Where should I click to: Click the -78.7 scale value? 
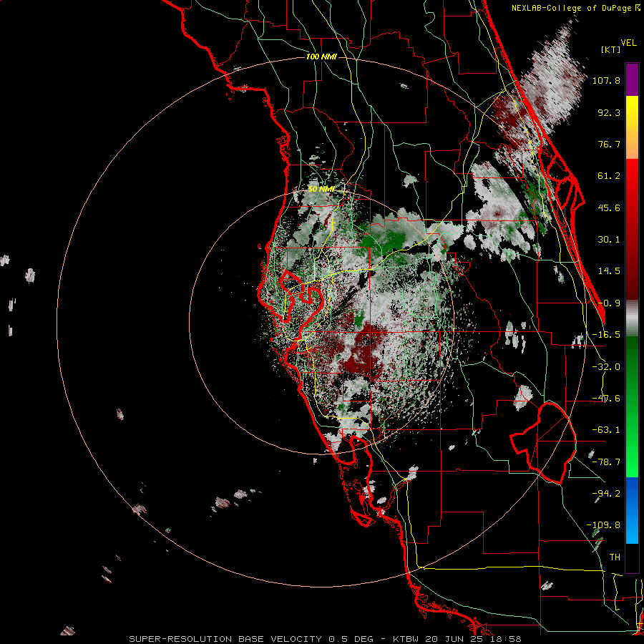click(606, 462)
